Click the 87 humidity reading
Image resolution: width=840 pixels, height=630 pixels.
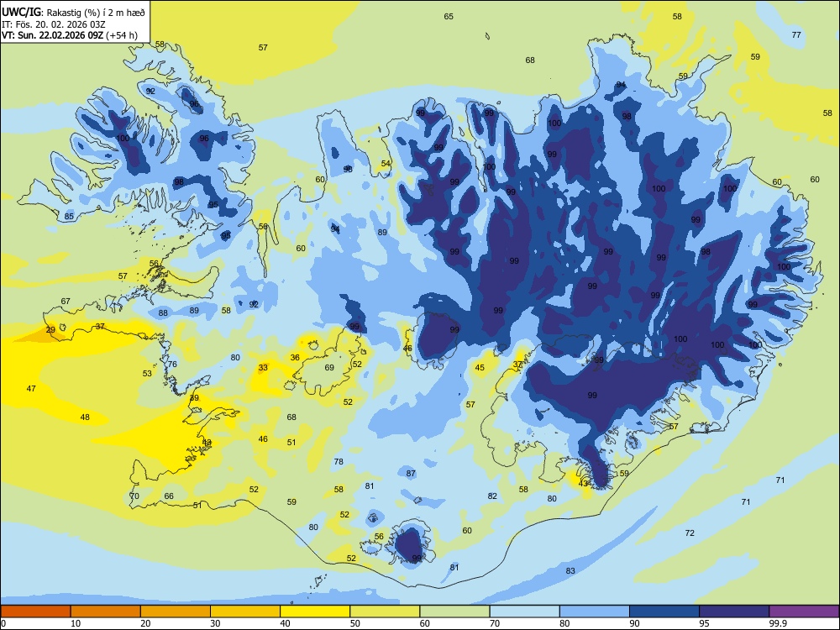pos(411,474)
